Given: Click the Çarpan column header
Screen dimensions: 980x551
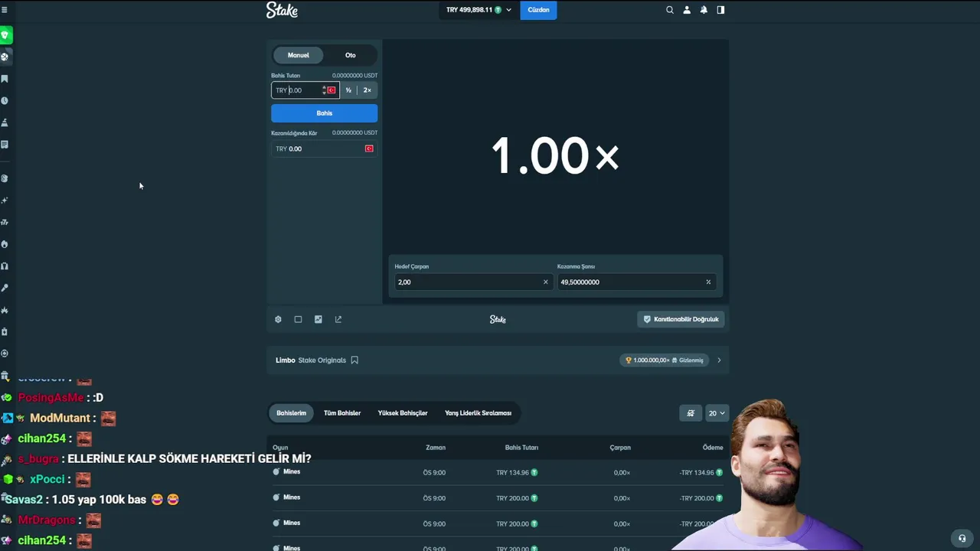Looking at the screenshot, I should (620, 447).
